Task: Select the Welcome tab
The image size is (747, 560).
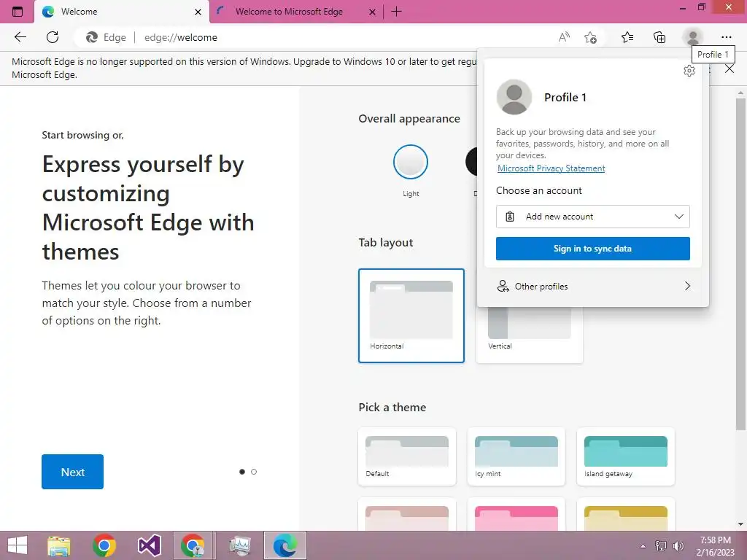Action: click(x=122, y=12)
